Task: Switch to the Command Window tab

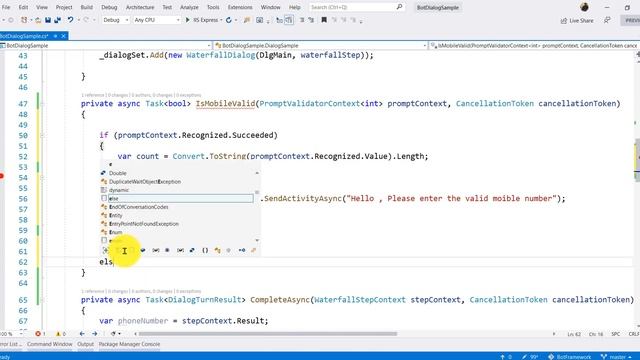Action: pos(50,344)
